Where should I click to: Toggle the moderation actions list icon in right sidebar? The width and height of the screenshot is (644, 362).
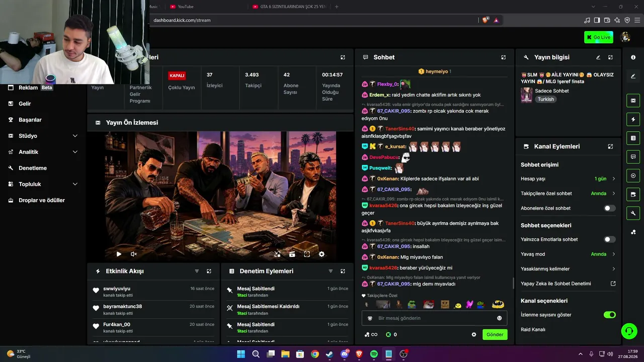point(633,138)
